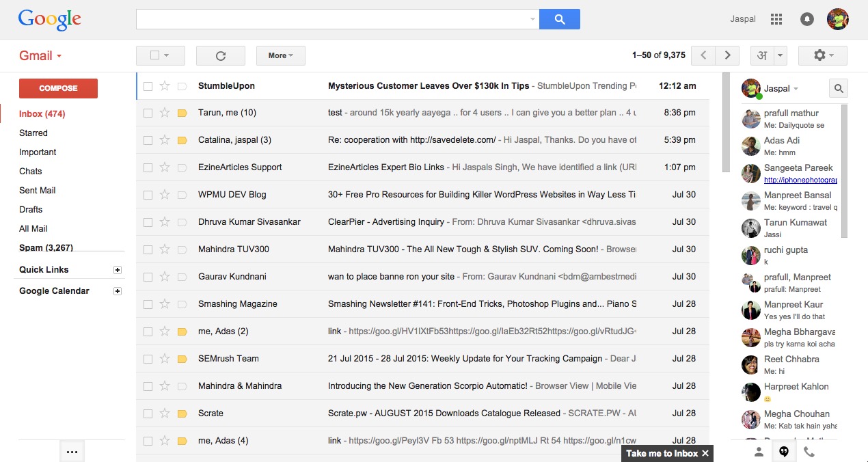868x462 pixels.
Task: Star the Smashing Magazine email
Action: pos(164,304)
